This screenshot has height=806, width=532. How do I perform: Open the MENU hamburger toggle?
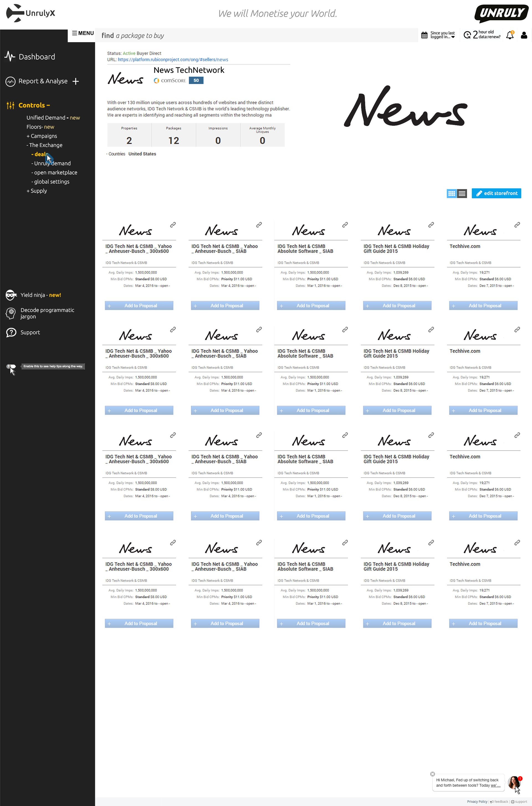tap(83, 33)
